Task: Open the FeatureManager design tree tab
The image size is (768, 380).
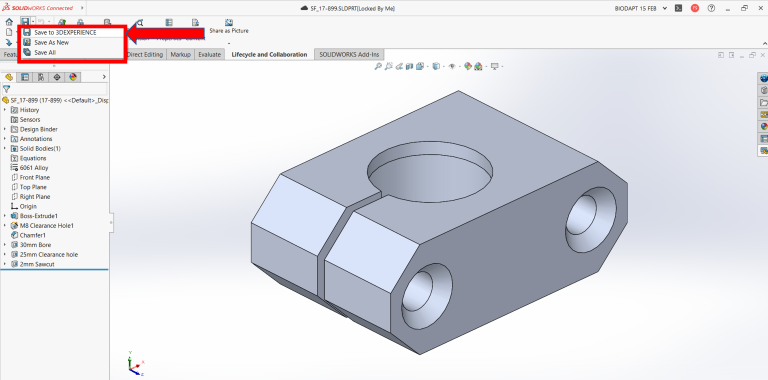Action: coord(9,77)
